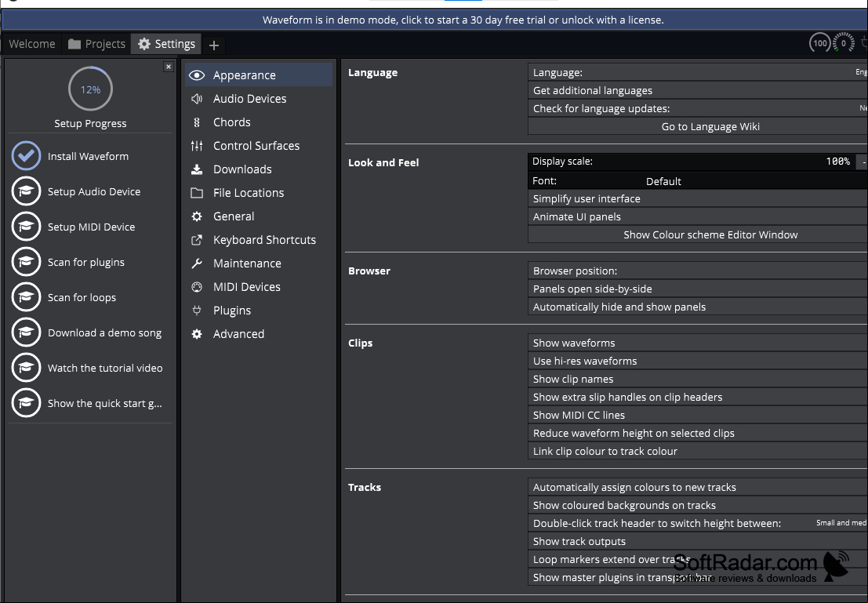This screenshot has width=868, height=603.
Task: Toggle Show track outputs option
Action: coord(698,542)
